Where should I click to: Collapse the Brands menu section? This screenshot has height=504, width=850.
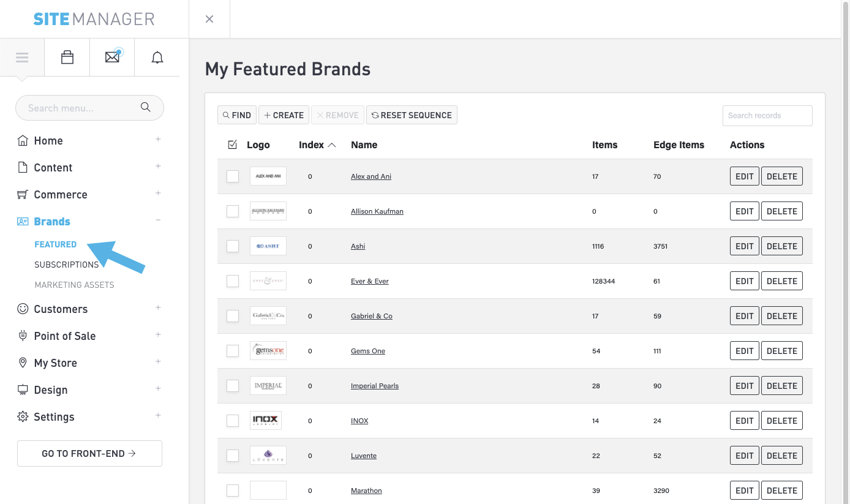(158, 220)
